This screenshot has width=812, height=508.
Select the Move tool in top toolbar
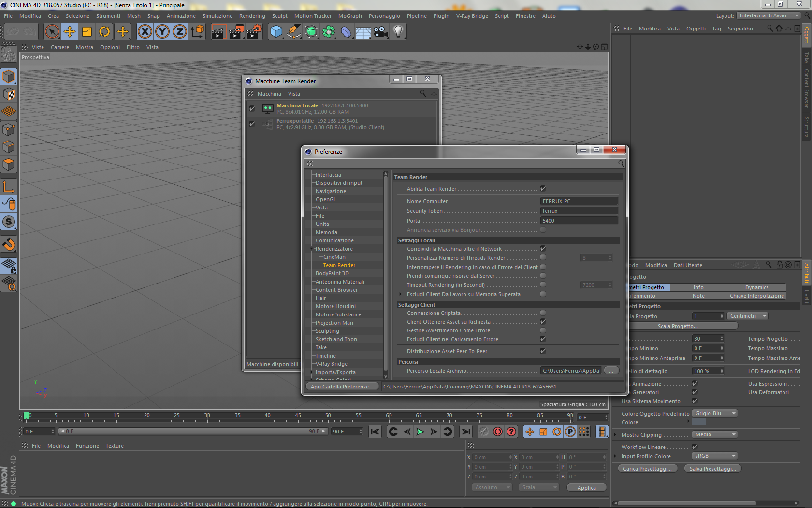click(70, 32)
